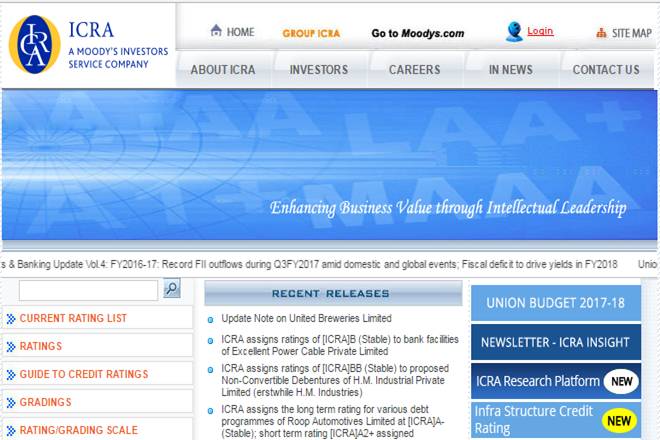The image size is (660, 440).
Task: Expand Guide to Credit Ratings sidebar item
Action: coord(84,374)
